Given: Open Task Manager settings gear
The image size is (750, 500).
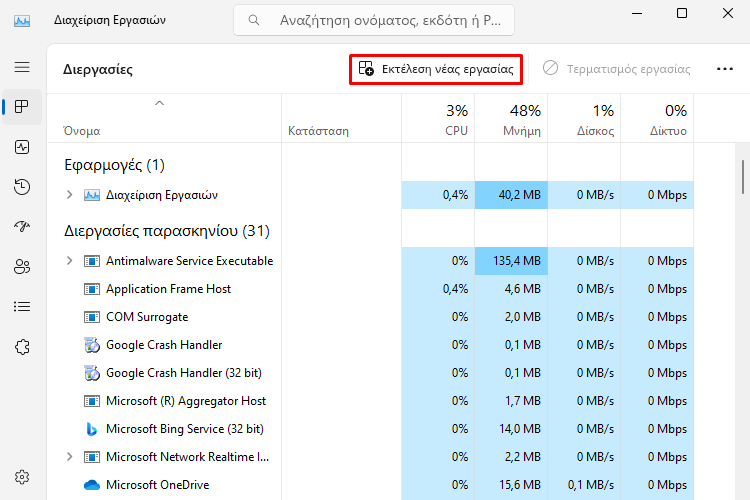Looking at the screenshot, I should [22, 477].
